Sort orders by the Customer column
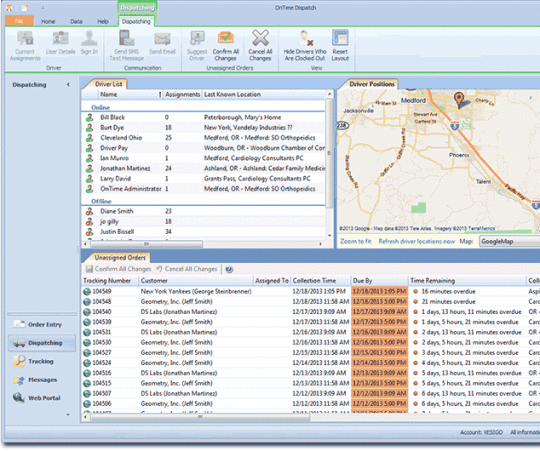The width and height of the screenshot is (540, 451). [x=196, y=281]
